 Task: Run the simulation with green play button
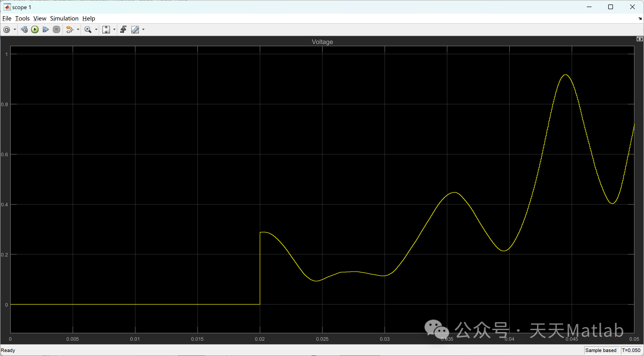(x=35, y=30)
